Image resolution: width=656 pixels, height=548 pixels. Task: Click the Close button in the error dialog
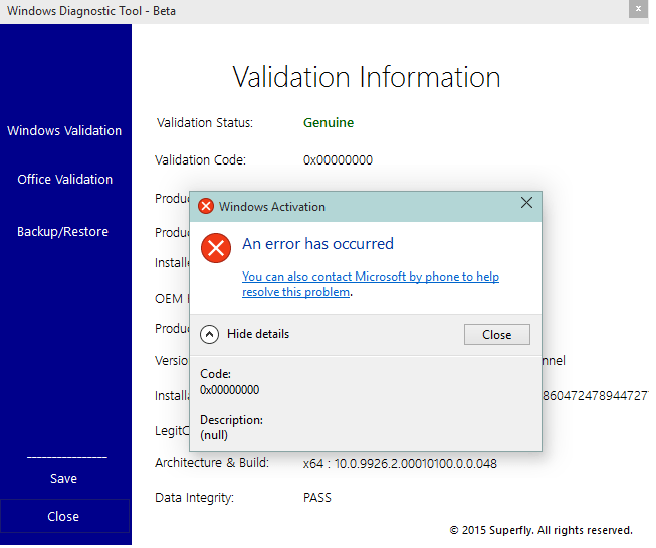coord(497,335)
